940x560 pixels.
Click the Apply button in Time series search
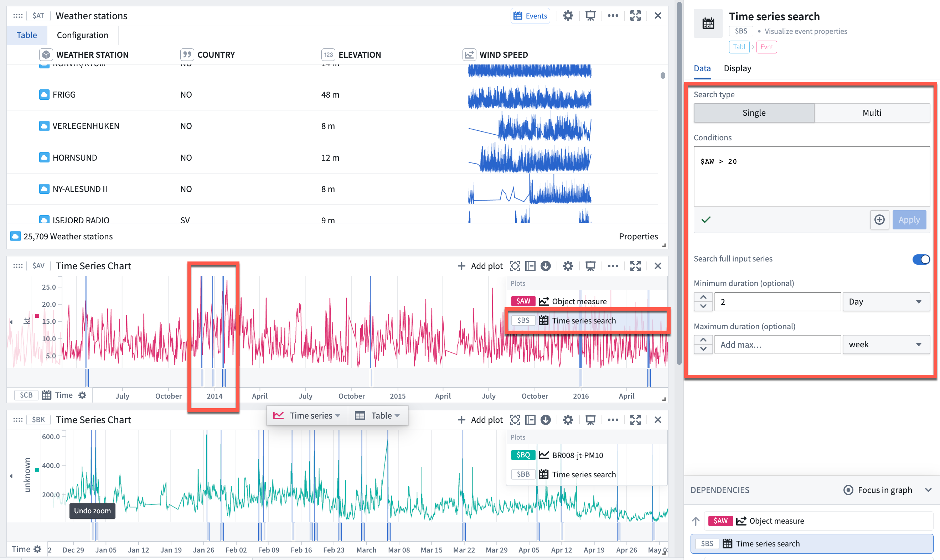909,219
